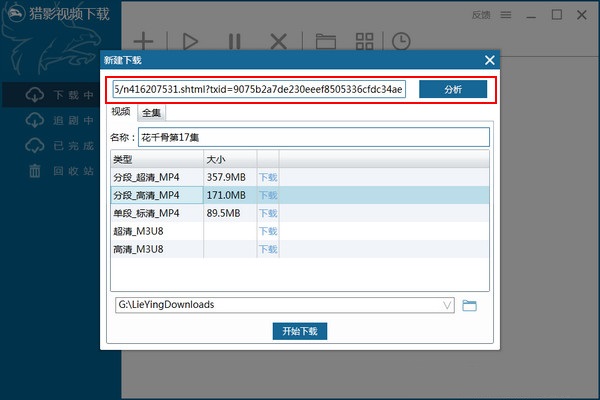
Task: Click the 开始下载 start download button
Action: tap(300, 331)
